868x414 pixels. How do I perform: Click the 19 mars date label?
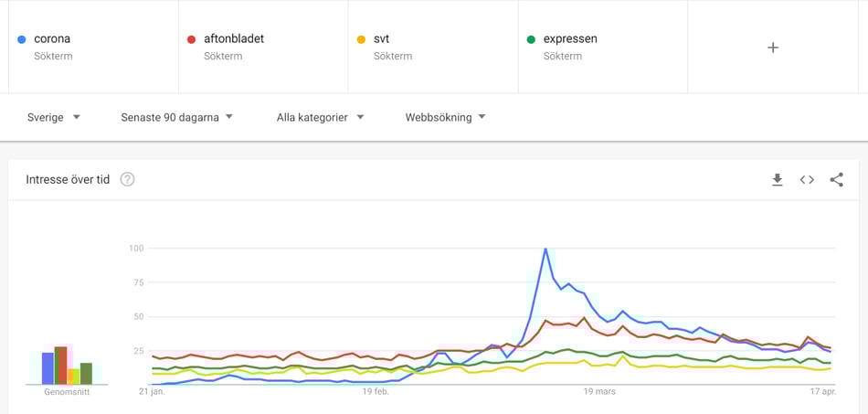tap(599, 392)
